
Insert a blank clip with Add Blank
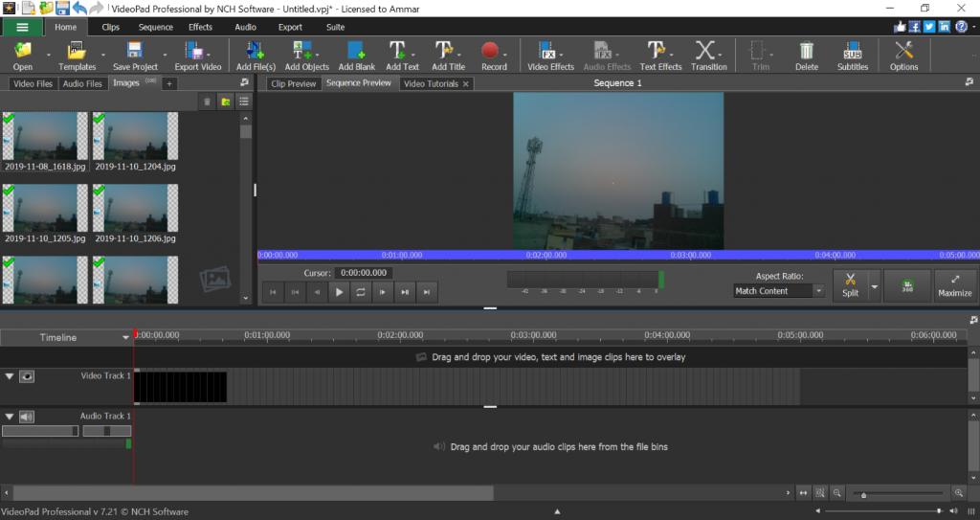[356, 56]
